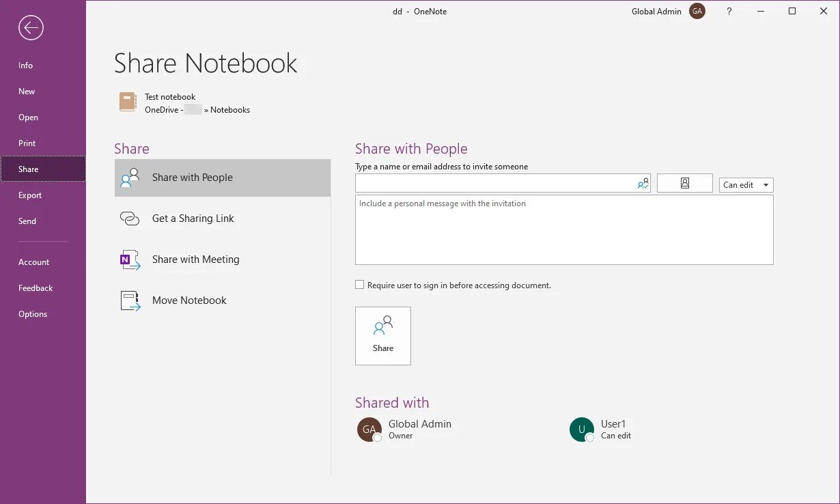Maximize the OneNote window
Image resolution: width=840 pixels, height=504 pixels.
792,11
